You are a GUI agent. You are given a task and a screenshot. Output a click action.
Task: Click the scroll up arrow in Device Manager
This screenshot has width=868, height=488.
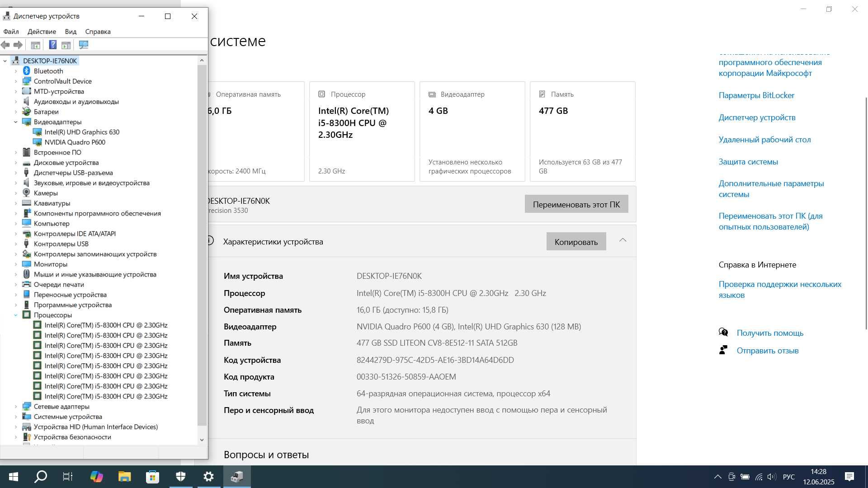coord(202,60)
